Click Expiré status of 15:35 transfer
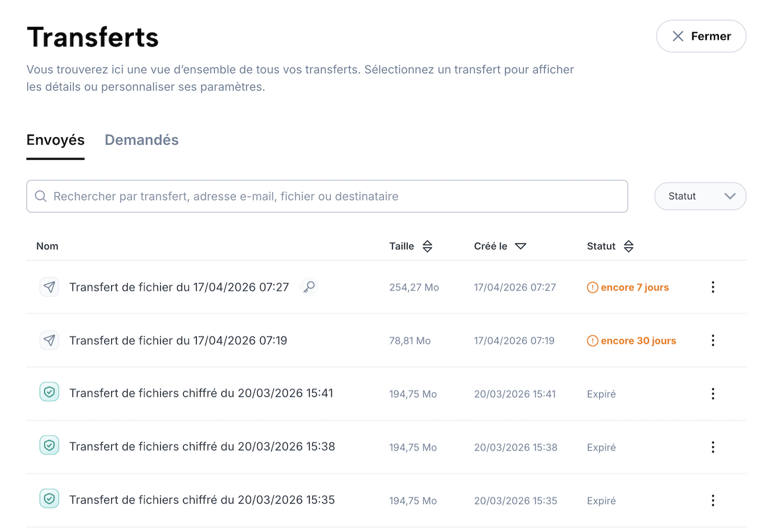 [602, 501]
